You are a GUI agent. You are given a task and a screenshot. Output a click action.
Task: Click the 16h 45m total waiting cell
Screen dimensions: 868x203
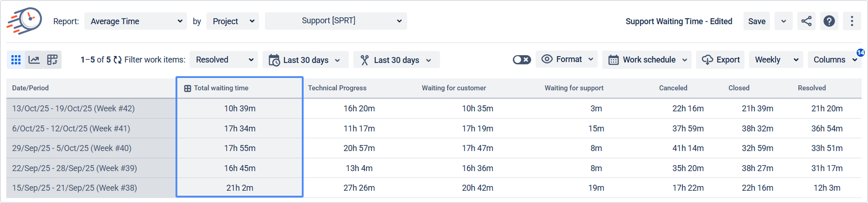click(240, 168)
